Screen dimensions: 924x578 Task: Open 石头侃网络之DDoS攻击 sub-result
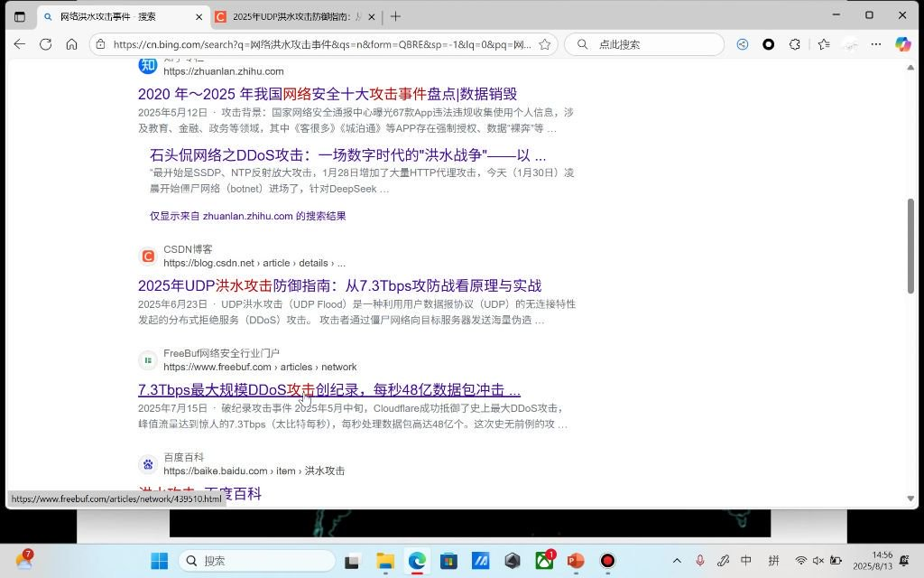347,155
